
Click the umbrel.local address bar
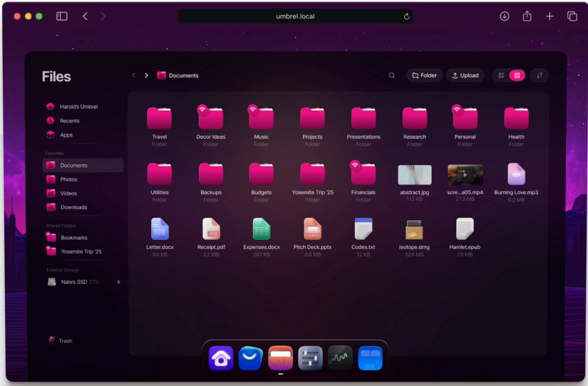[295, 16]
